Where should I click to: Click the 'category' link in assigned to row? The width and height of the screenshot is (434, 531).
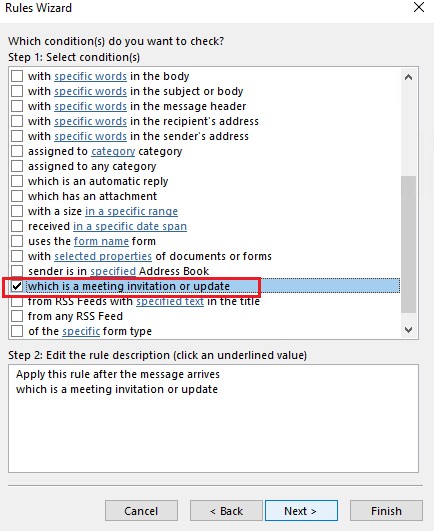(113, 151)
